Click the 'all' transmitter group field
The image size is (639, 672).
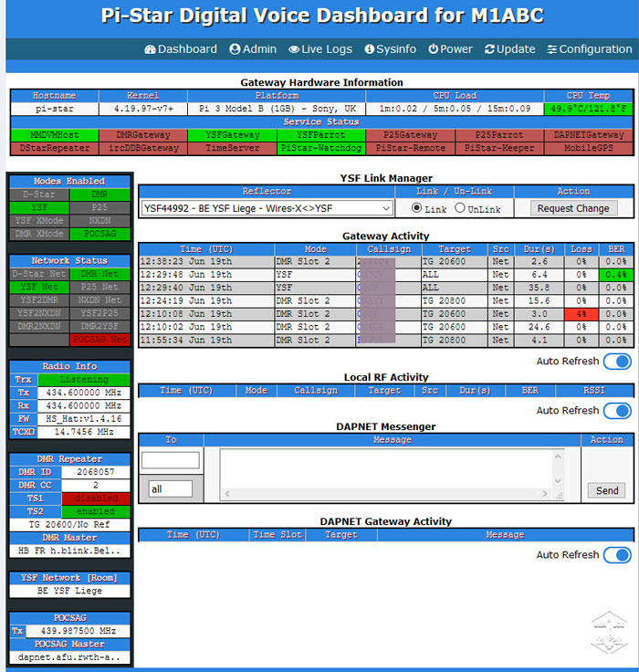click(171, 489)
